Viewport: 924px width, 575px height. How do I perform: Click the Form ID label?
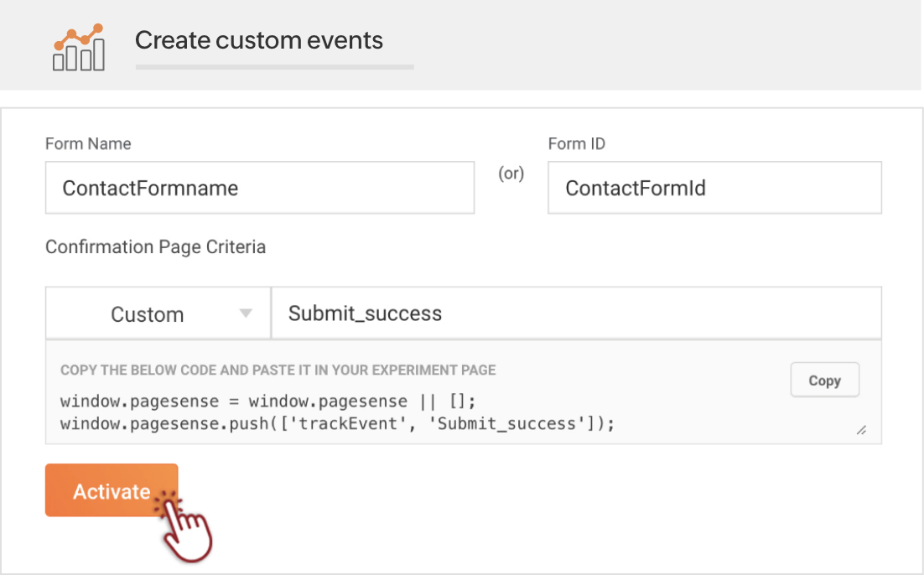(x=576, y=143)
